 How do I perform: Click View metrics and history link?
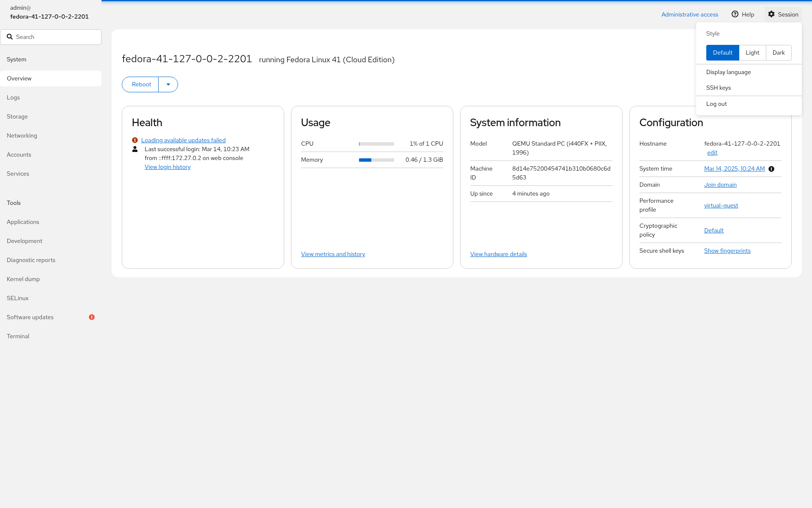click(333, 254)
